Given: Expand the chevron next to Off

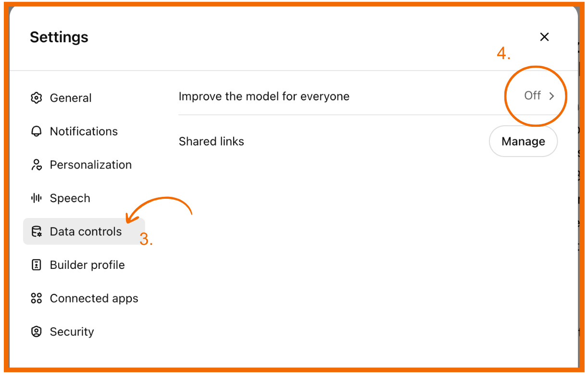Looking at the screenshot, I should point(551,96).
